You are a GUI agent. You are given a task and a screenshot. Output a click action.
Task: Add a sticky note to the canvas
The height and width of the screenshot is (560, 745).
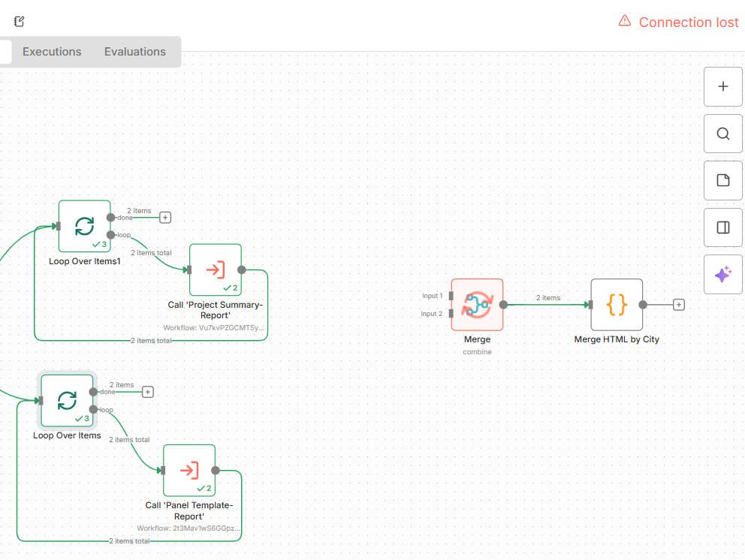pos(722,180)
